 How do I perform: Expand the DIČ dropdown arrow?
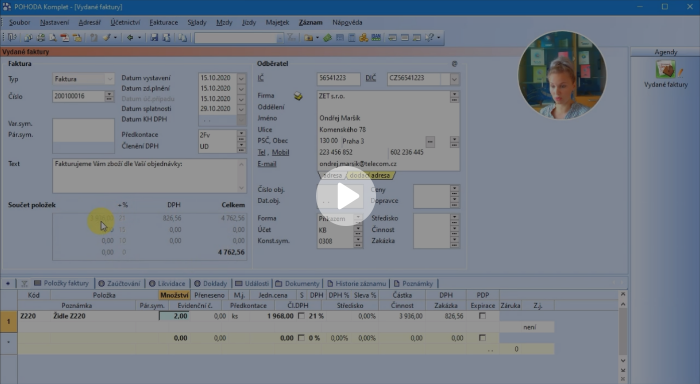454,79
